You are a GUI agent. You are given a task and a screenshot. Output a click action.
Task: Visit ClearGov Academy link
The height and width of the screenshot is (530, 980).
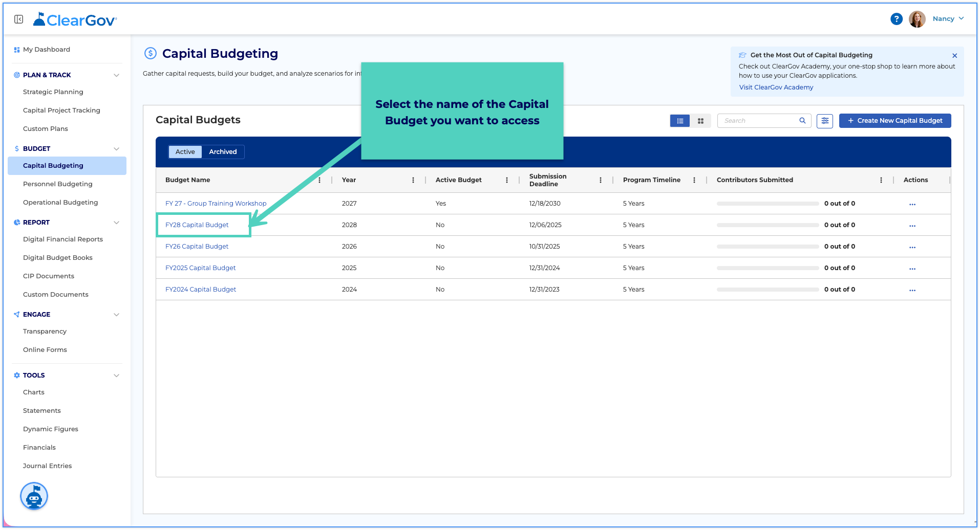coord(776,87)
